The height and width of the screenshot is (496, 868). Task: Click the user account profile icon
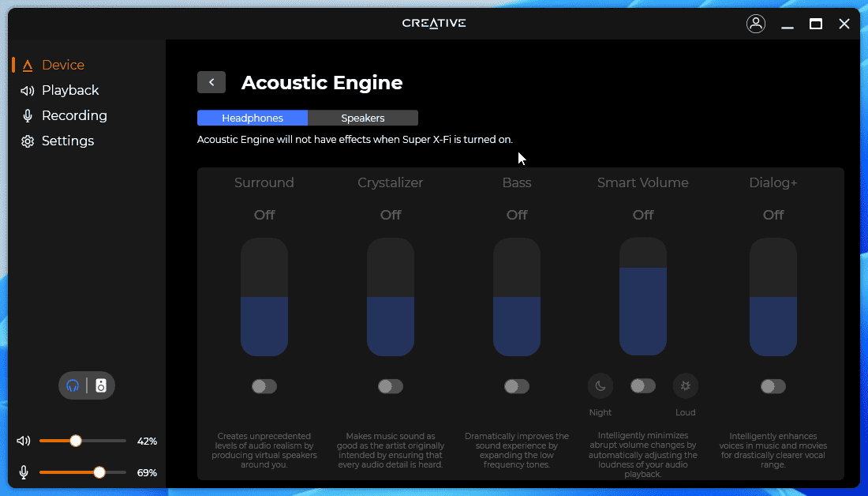[x=756, y=24]
